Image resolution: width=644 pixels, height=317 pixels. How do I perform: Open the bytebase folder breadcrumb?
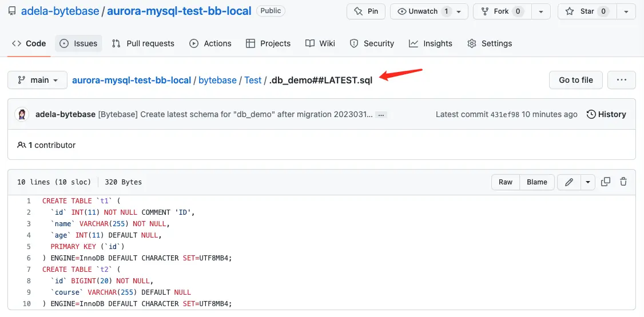tap(217, 81)
